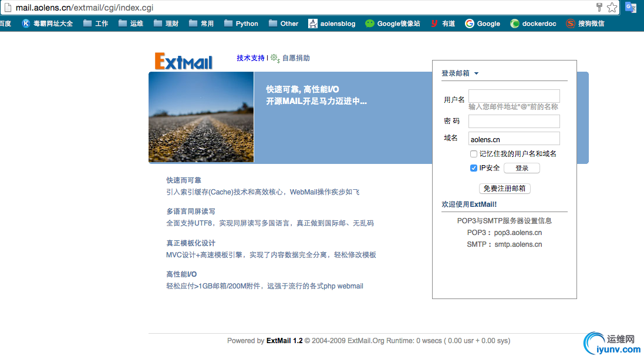Click the road photo banner image

(201, 117)
